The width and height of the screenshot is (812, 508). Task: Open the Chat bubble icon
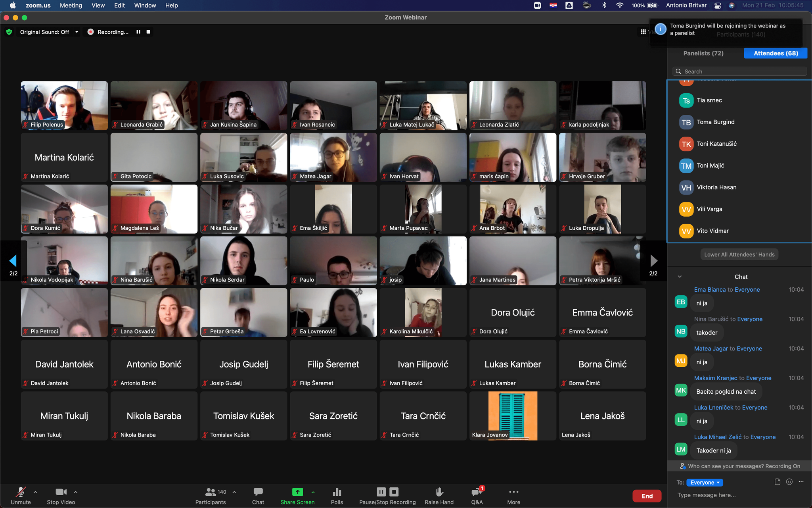tap(258, 492)
